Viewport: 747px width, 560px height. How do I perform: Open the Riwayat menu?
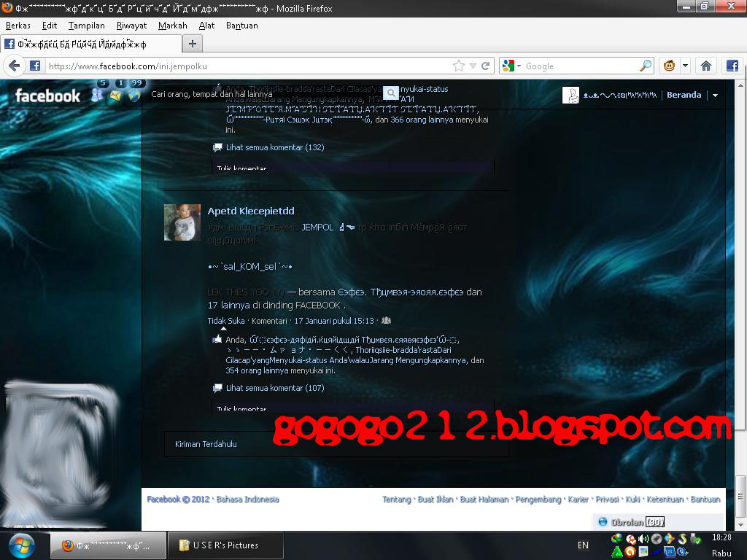(x=131, y=26)
